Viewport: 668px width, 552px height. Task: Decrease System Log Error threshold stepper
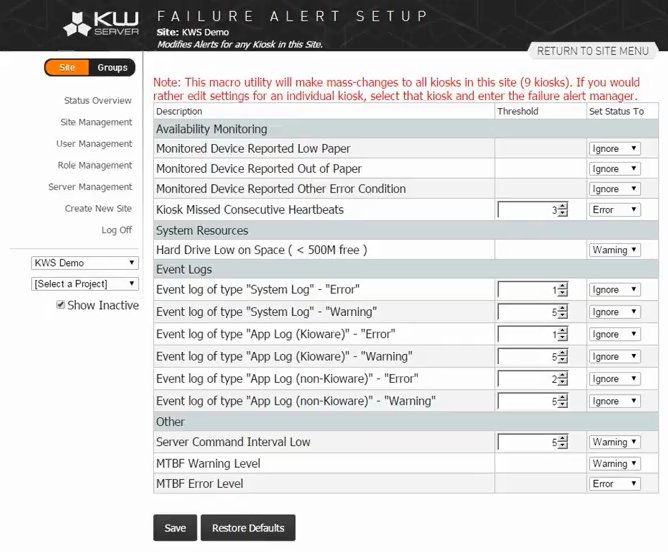(563, 293)
